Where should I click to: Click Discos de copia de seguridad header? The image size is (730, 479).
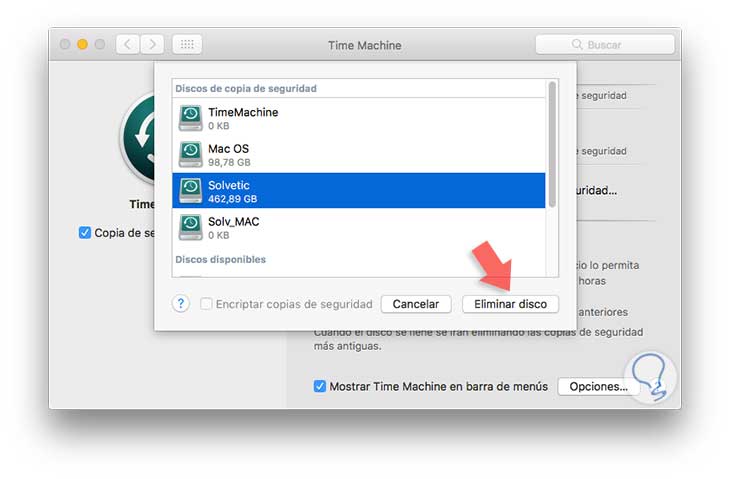[x=246, y=88]
